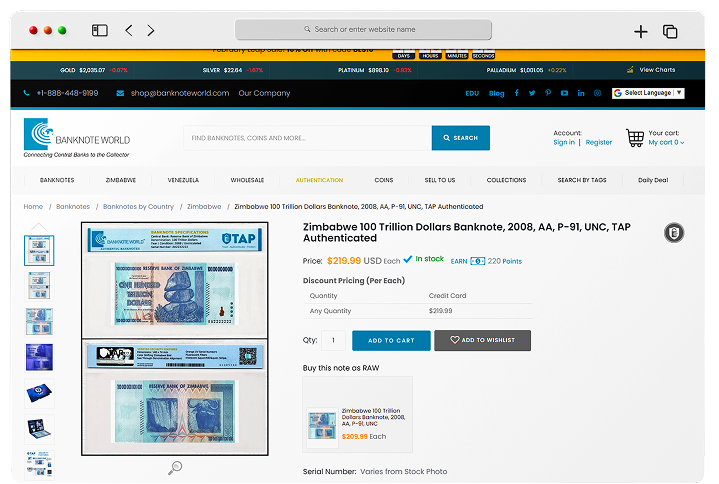Open the SELL TO US menu item
Image resolution: width=719 pixels, height=484 pixels.
(x=440, y=180)
